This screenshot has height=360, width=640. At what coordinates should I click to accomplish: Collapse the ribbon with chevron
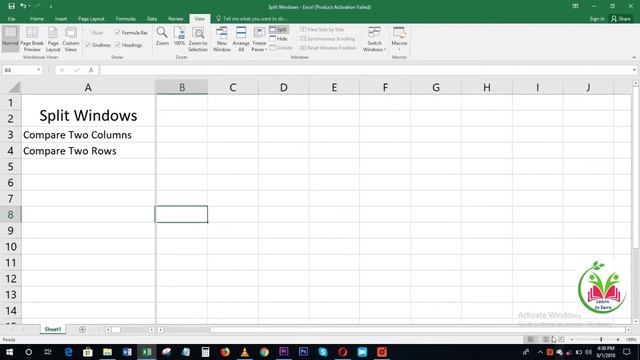coord(634,58)
